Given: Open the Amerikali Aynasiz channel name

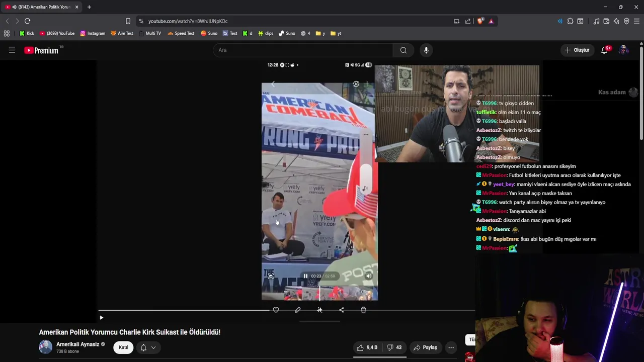Looking at the screenshot, I should click(x=77, y=344).
